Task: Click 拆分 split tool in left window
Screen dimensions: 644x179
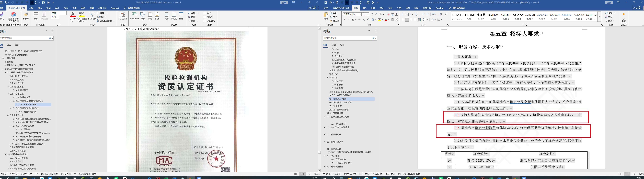Action: pos(181,16)
